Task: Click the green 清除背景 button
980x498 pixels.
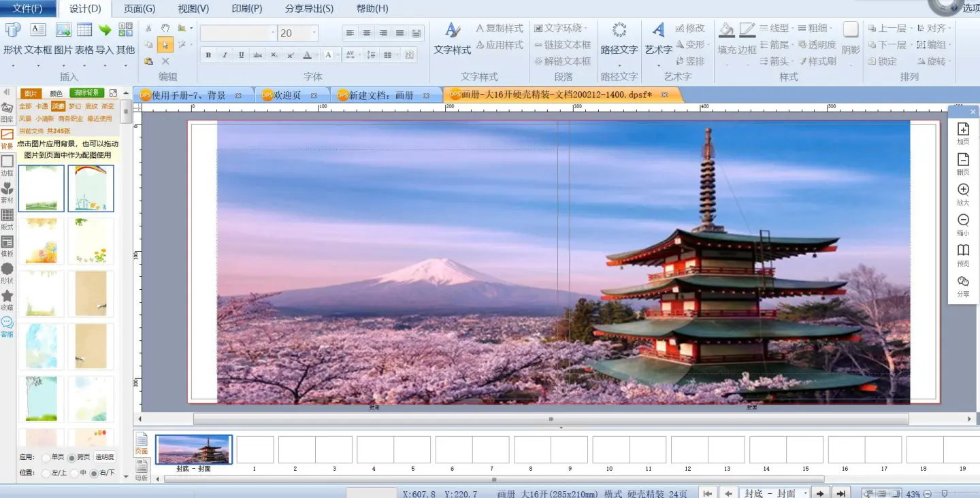Action: (86, 93)
